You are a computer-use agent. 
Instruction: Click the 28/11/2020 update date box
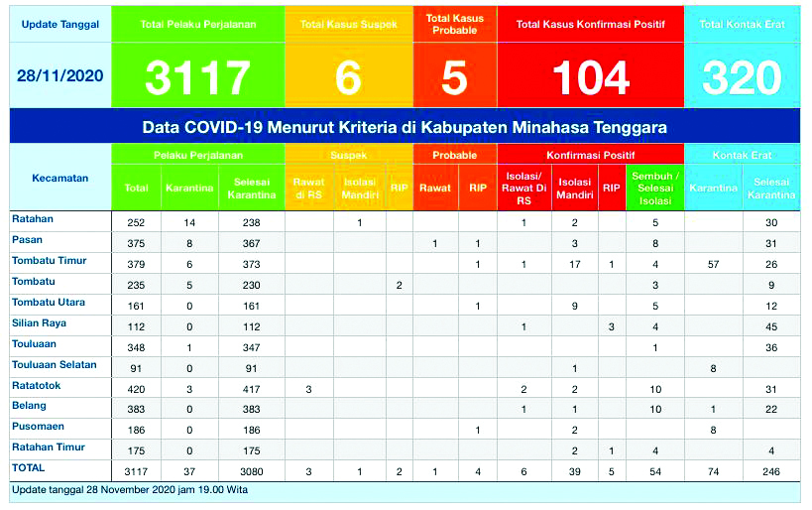coord(59,75)
